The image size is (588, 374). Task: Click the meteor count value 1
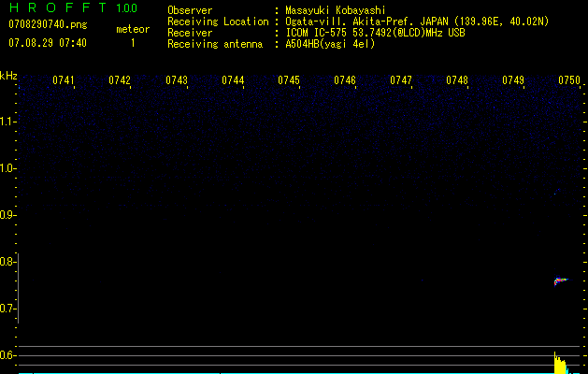pyautogui.click(x=133, y=43)
